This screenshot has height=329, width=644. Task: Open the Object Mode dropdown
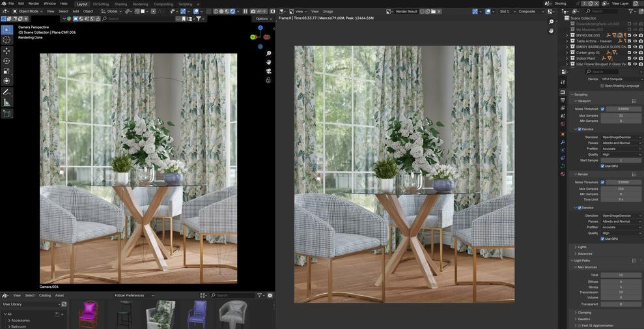click(28, 11)
